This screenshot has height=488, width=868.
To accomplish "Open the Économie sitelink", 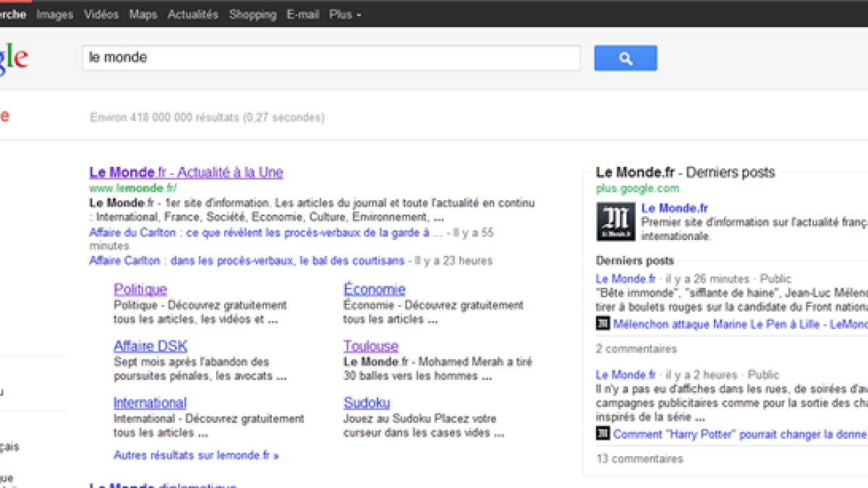I will click(x=375, y=289).
